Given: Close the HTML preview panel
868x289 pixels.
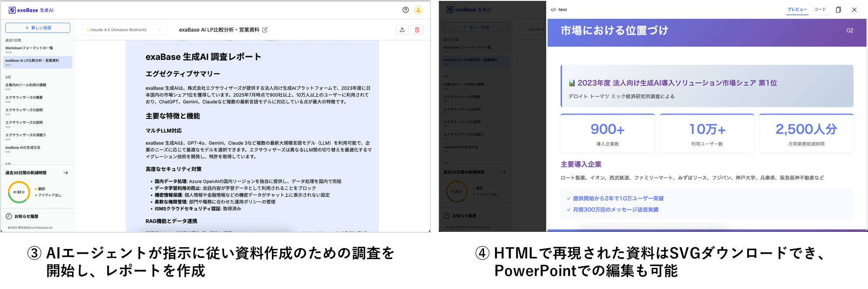Looking at the screenshot, I should (854, 10).
